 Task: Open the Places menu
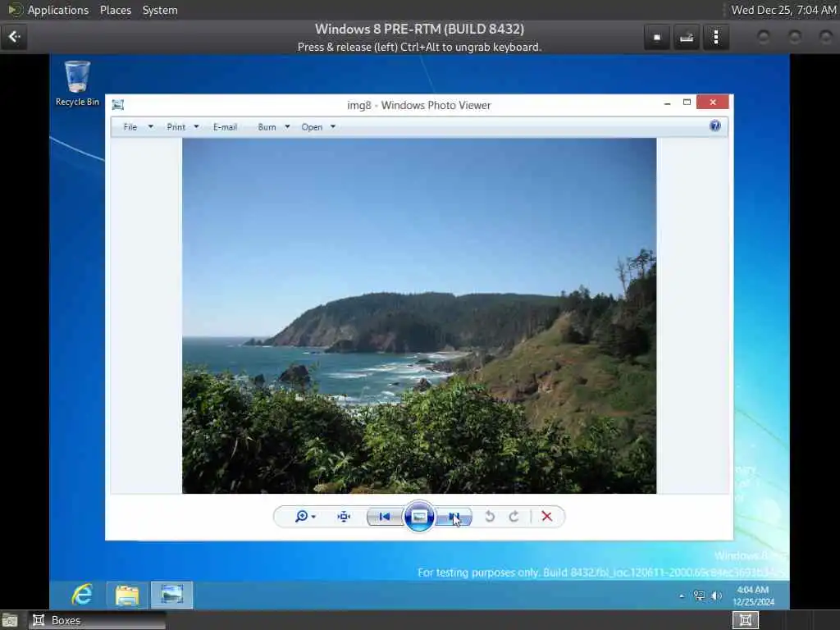[x=115, y=10]
